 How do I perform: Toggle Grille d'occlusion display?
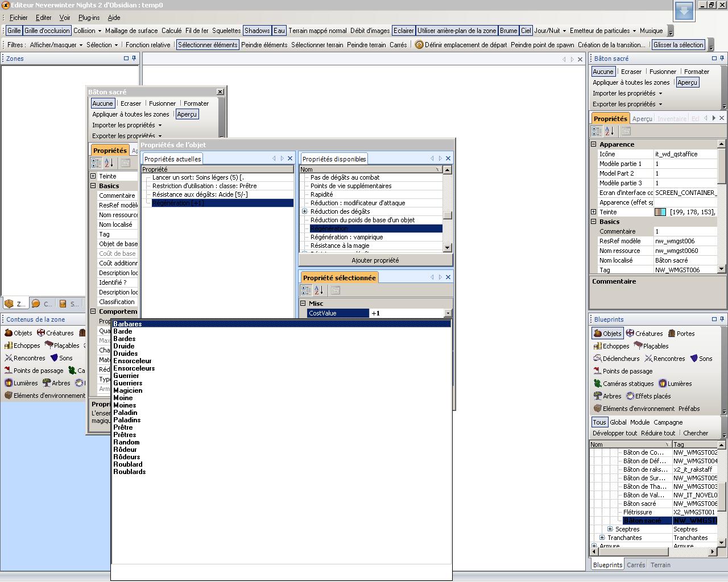click(47, 31)
